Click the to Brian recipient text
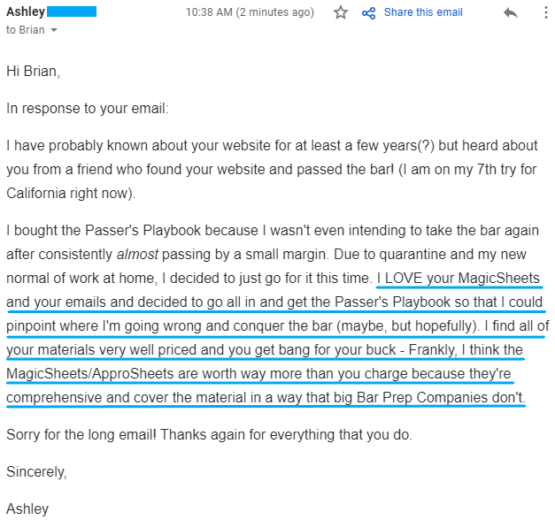Screen dimensions: 555x520 [25, 30]
